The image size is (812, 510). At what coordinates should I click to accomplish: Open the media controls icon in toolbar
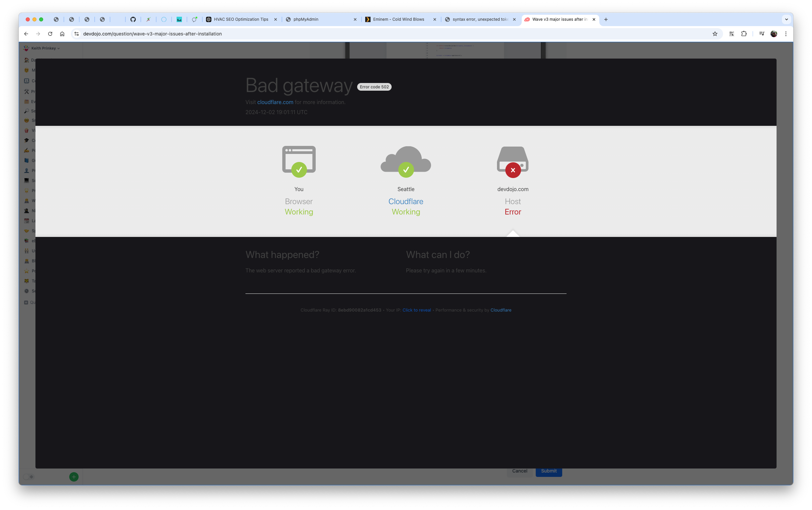pyautogui.click(x=762, y=34)
